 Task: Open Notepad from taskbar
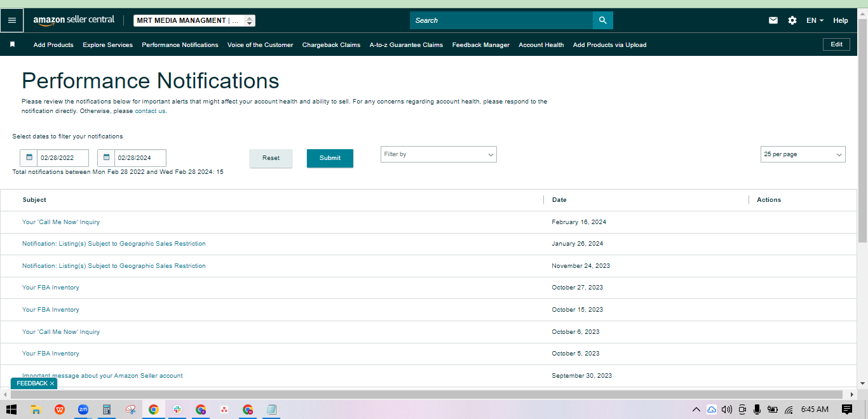point(271,409)
